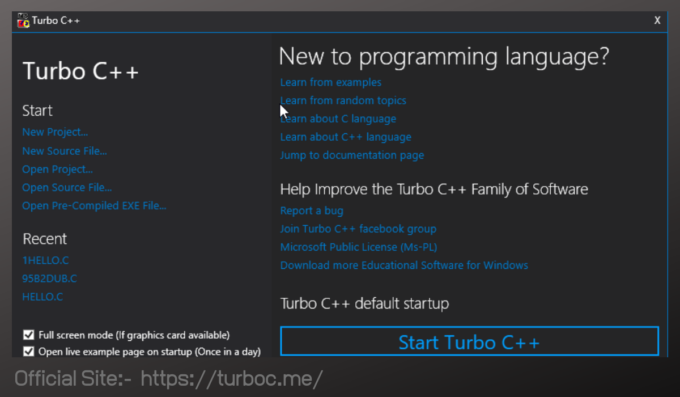Image resolution: width=680 pixels, height=397 pixels.
Task: Select Learn from random topics
Action: [x=343, y=101]
